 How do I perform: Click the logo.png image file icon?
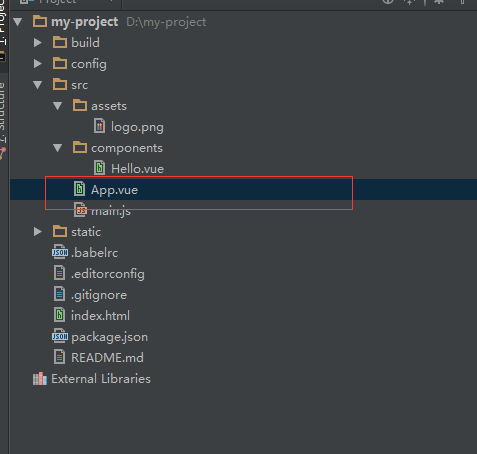coord(99,126)
